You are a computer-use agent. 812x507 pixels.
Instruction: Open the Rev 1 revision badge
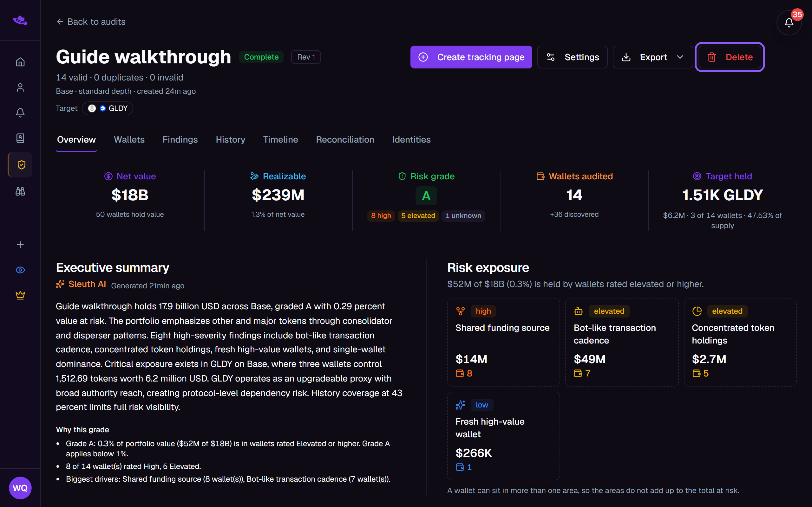306,57
